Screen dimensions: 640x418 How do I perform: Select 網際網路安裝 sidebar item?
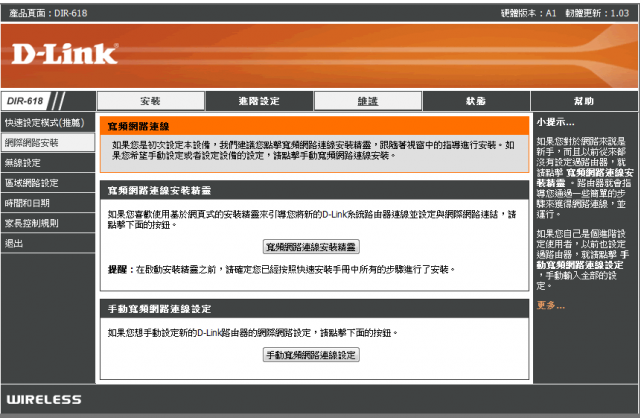pos(48,142)
